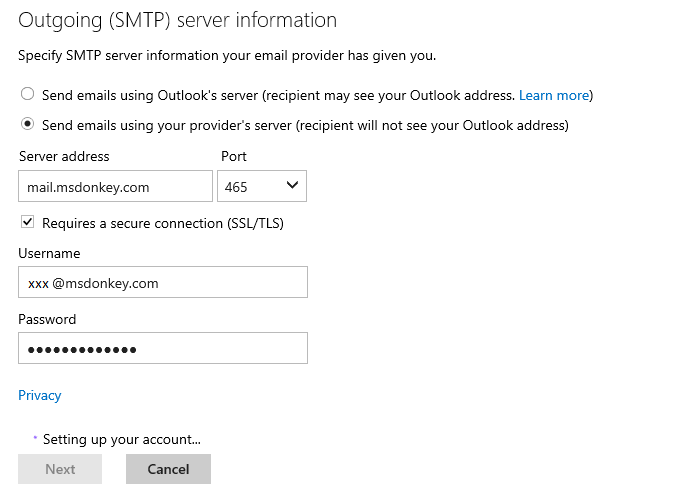
Task: Click the "Port" label above the dropdown
Action: point(233,156)
